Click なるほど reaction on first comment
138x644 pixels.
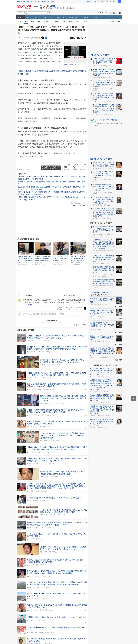[x=70, y=308]
